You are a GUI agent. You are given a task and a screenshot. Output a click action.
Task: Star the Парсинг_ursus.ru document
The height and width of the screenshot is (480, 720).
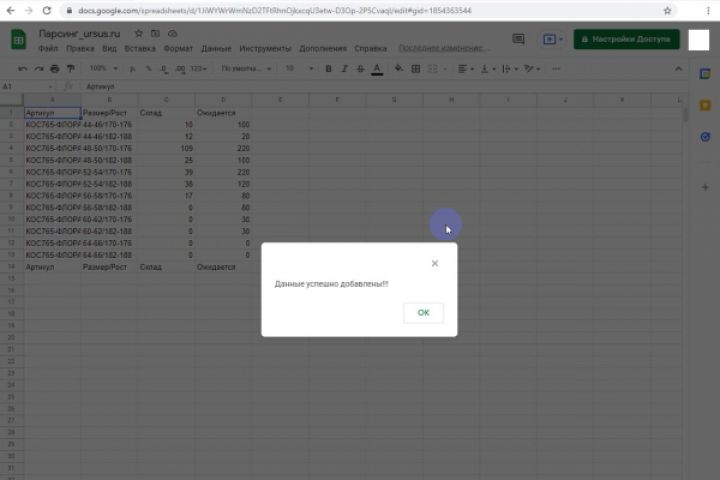(x=138, y=34)
